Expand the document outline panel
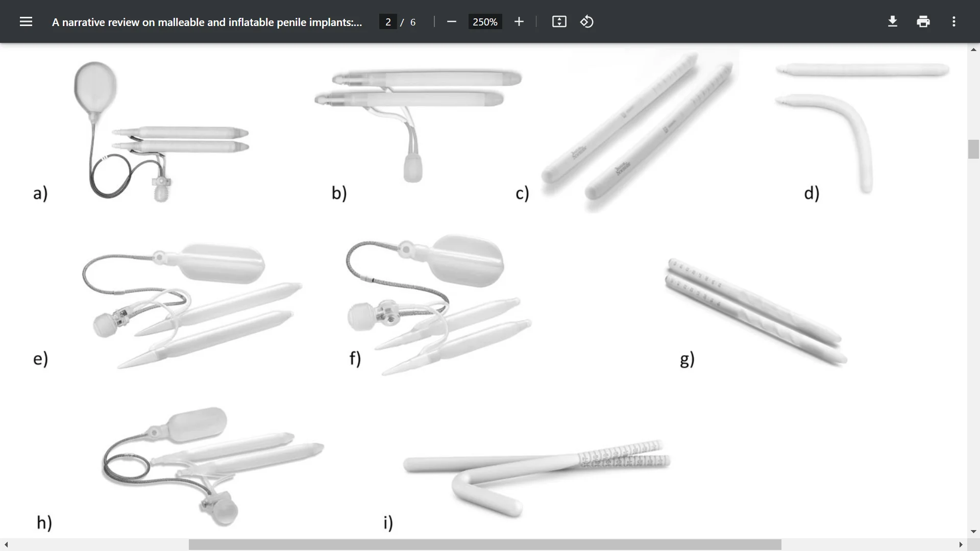This screenshot has height=551, width=980. coord(26,21)
